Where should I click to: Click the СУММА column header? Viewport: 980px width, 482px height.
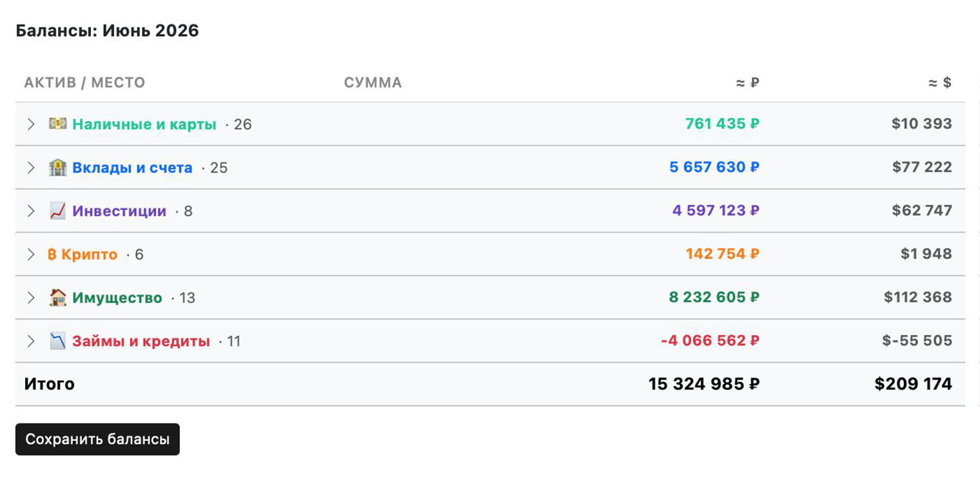point(373,82)
